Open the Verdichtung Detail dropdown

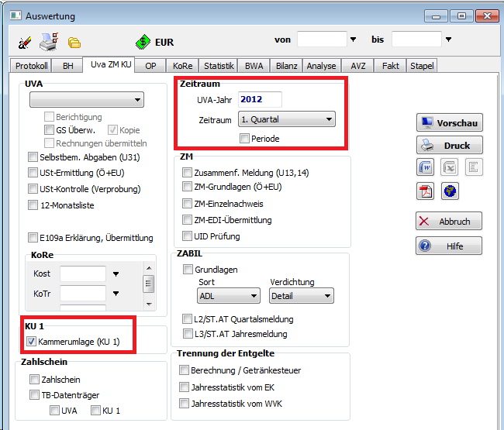(302, 296)
